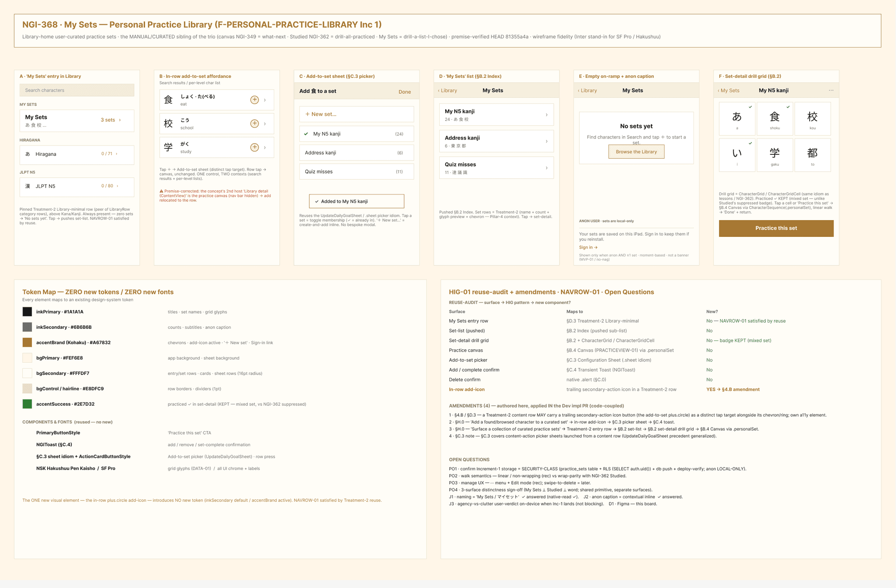Click the No — badge KEPT (mixed set) cell
Screen dimensions: 896x588
pos(738,341)
